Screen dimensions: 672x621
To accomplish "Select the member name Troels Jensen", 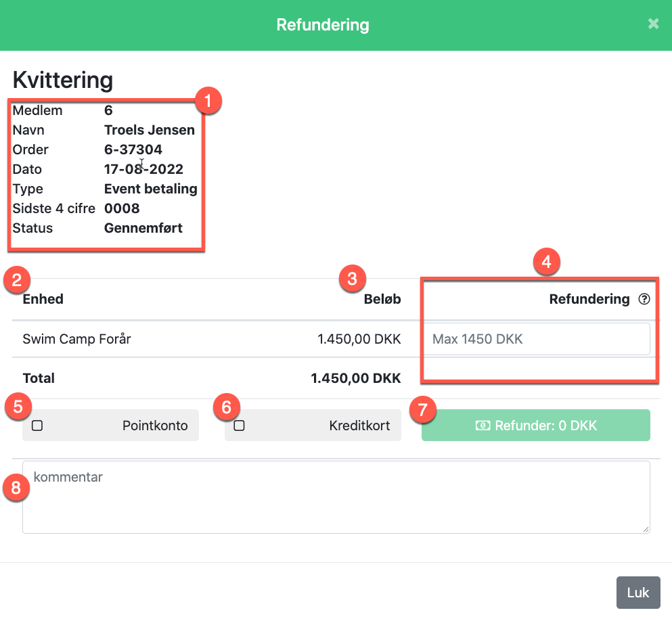I will tap(150, 130).
